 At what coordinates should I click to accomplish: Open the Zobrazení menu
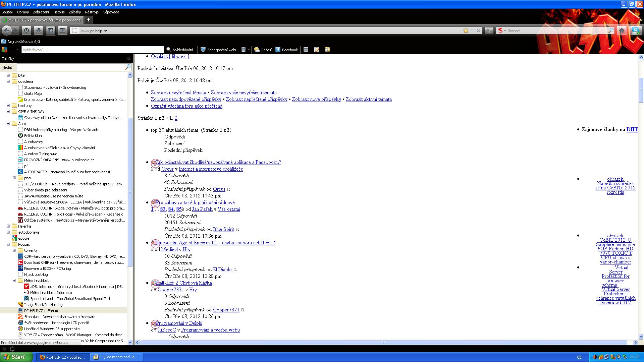[x=41, y=12]
